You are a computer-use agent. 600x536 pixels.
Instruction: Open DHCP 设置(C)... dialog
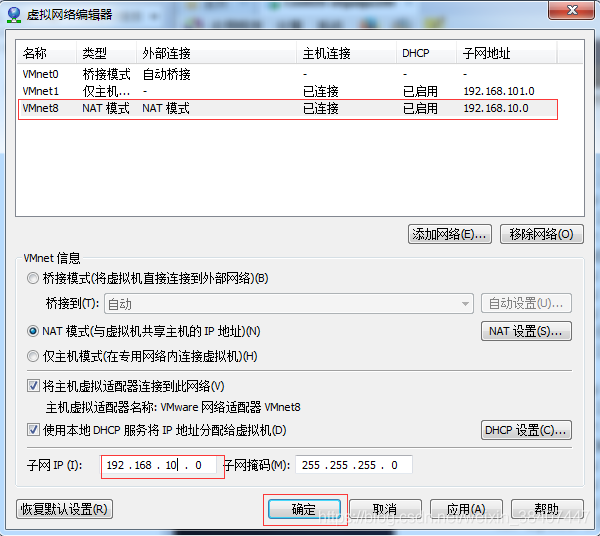coord(526,430)
